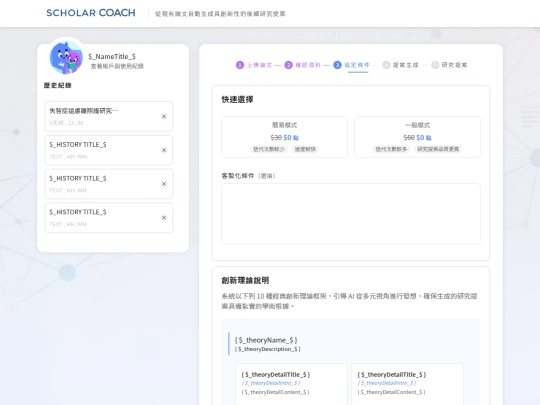
Task: Open the user avatar picture
Action: (66, 58)
